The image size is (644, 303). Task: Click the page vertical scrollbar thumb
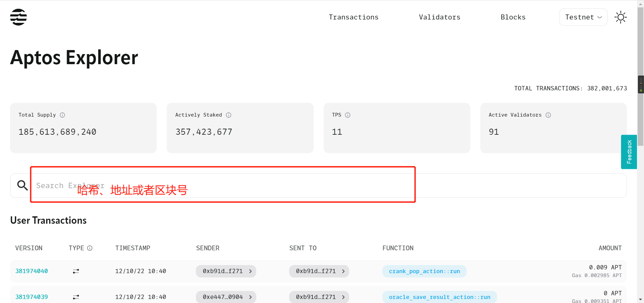click(x=641, y=77)
